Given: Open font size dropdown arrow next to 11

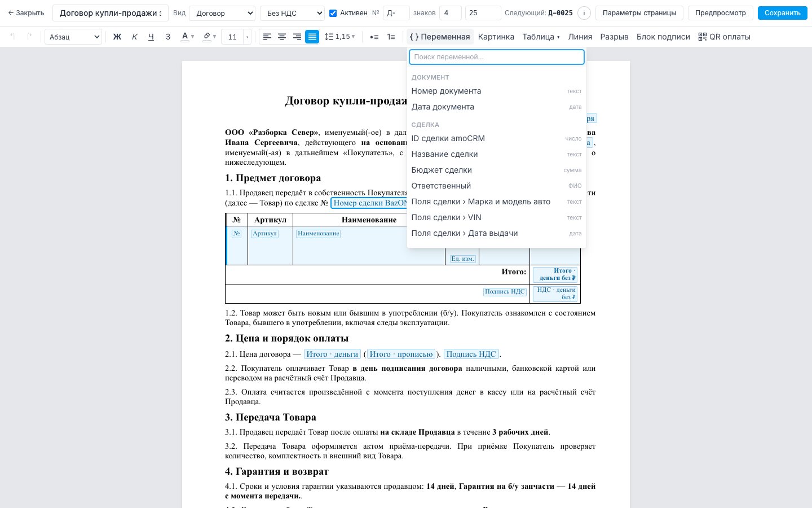Looking at the screenshot, I should 247,37.
